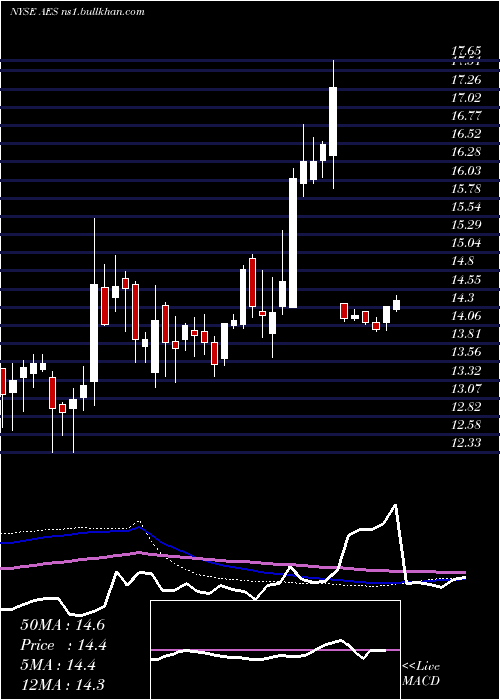Click the 17.26 price axis label
Viewport: 500px width, 700px height.
467,80
